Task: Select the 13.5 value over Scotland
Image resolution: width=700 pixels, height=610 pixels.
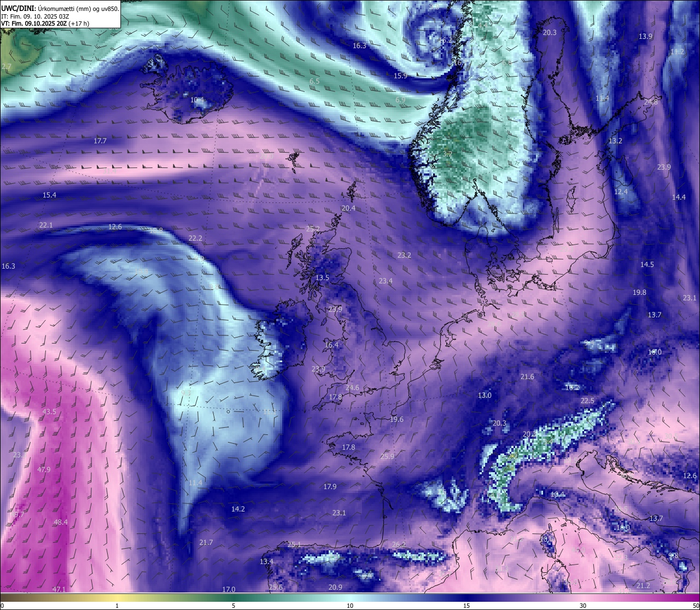Action: tap(323, 277)
